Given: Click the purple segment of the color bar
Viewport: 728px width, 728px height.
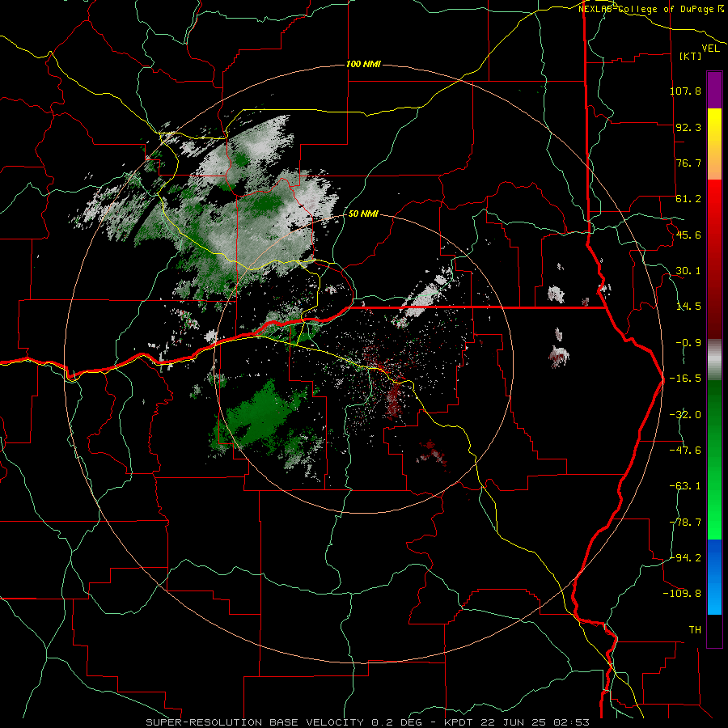Looking at the screenshot, I should coord(714,91).
